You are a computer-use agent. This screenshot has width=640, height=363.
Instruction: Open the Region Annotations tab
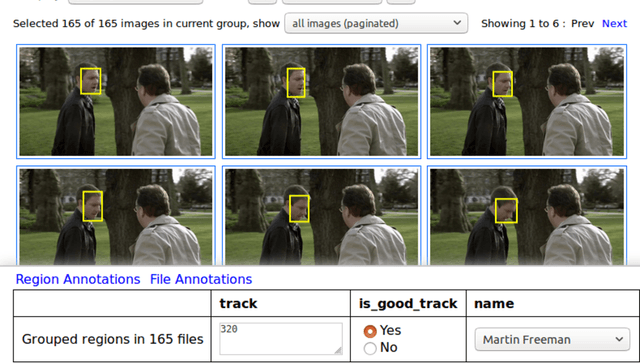pyautogui.click(x=78, y=279)
